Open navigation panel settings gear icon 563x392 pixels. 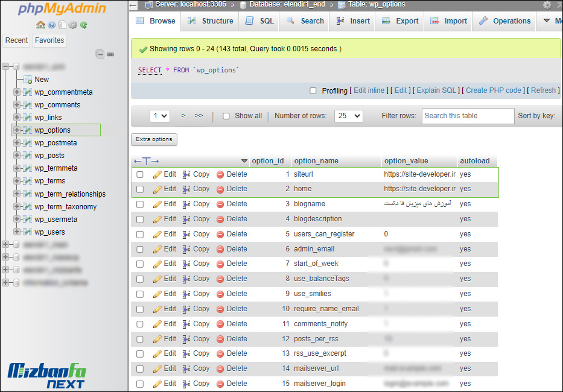(x=72, y=25)
